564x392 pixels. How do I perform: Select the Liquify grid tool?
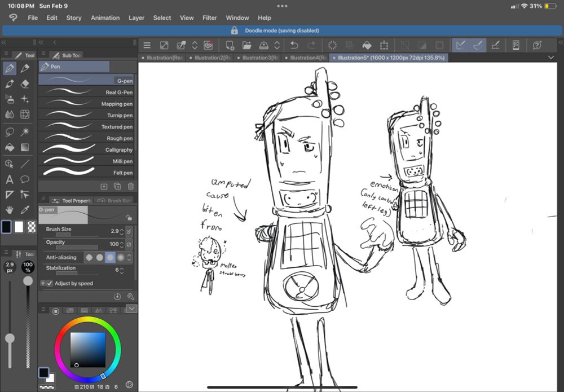coord(25,114)
